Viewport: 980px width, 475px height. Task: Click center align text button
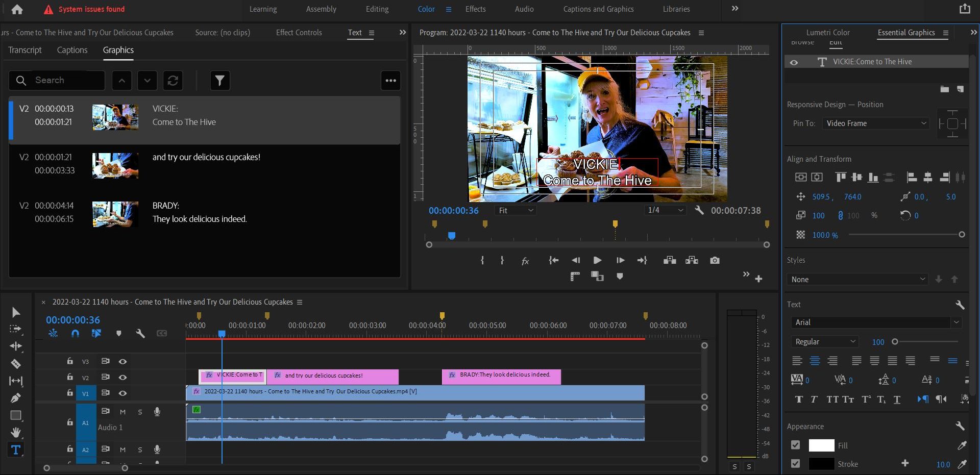pos(815,361)
